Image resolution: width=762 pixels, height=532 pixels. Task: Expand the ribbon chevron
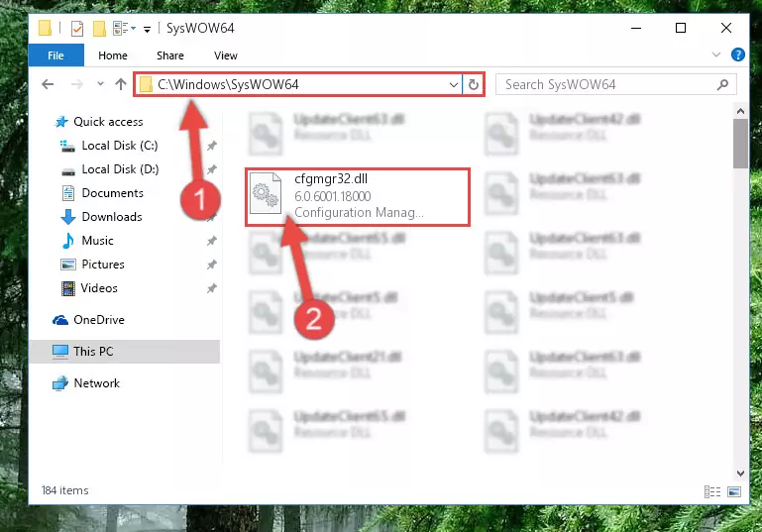click(x=715, y=54)
